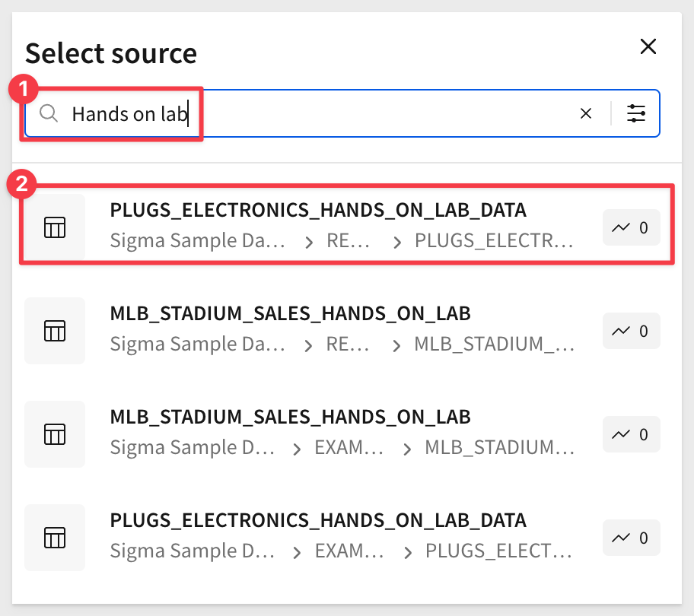Screen dimensions: 694x616
Task: Click table icon of last PLUGS_ELECTRONICS result
Action: coord(55,538)
